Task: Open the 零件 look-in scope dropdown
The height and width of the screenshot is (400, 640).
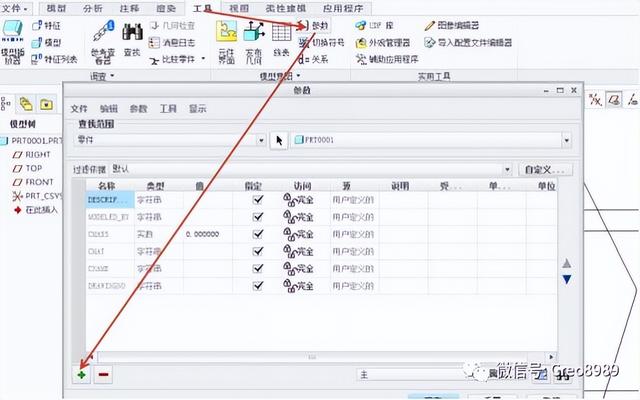Action: tap(171, 140)
